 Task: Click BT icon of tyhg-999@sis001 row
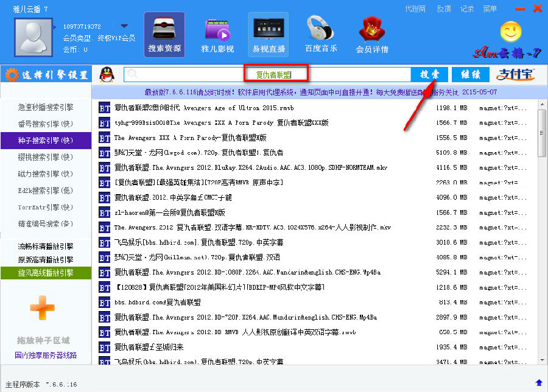[105, 123]
